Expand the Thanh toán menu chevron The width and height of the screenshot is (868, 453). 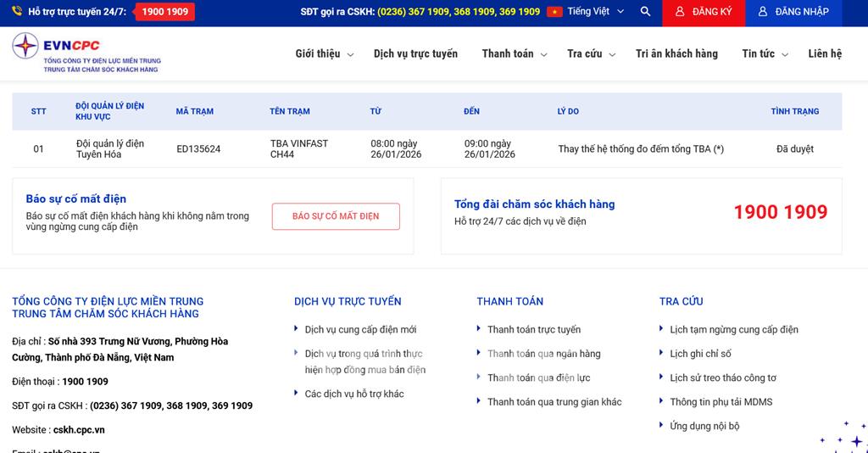coord(543,54)
